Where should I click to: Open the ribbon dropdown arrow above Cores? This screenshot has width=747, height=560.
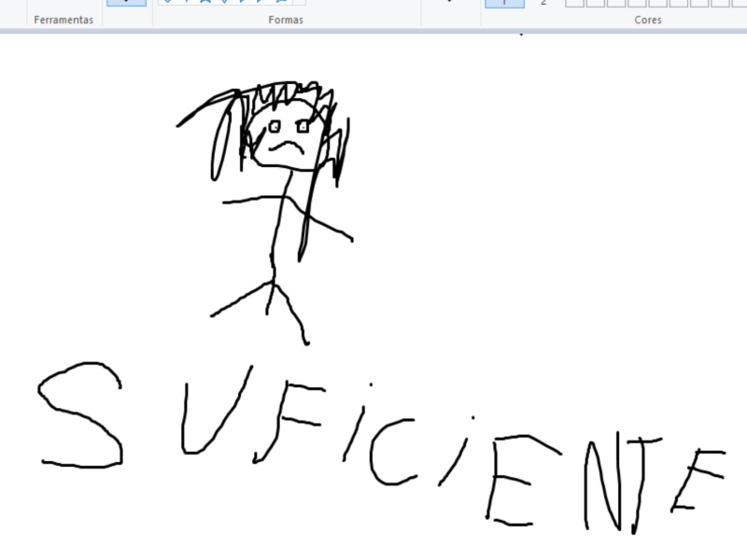coord(519,34)
